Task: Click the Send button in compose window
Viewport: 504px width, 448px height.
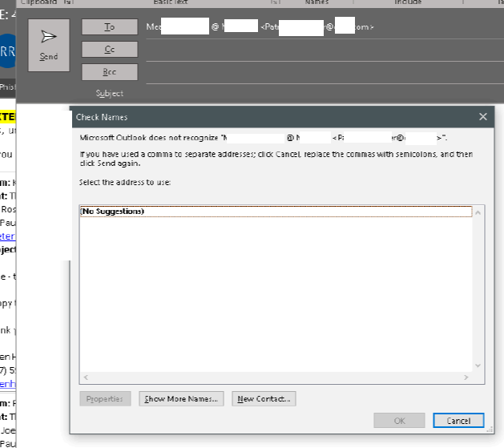Action: point(49,45)
